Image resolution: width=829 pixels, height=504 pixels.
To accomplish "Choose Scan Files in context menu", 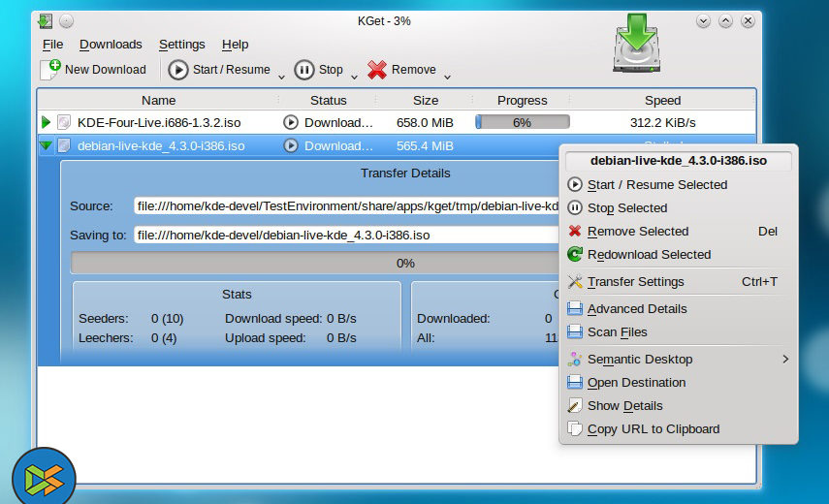I will coord(679,331).
